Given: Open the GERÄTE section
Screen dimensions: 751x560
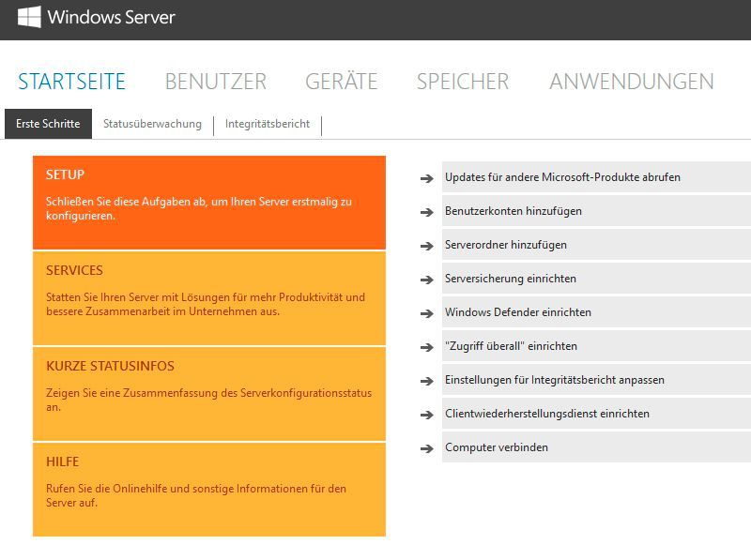Looking at the screenshot, I should [340, 82].
